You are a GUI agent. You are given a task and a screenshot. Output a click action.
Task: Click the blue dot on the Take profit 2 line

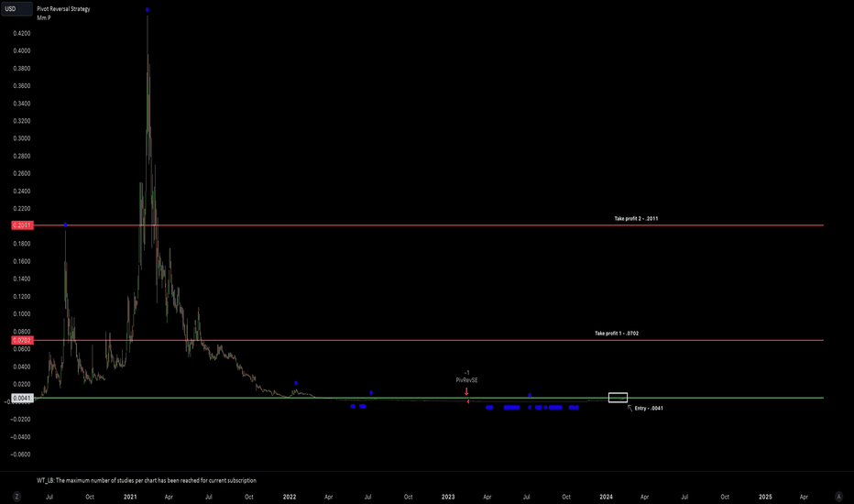click(x=65, y=225)
